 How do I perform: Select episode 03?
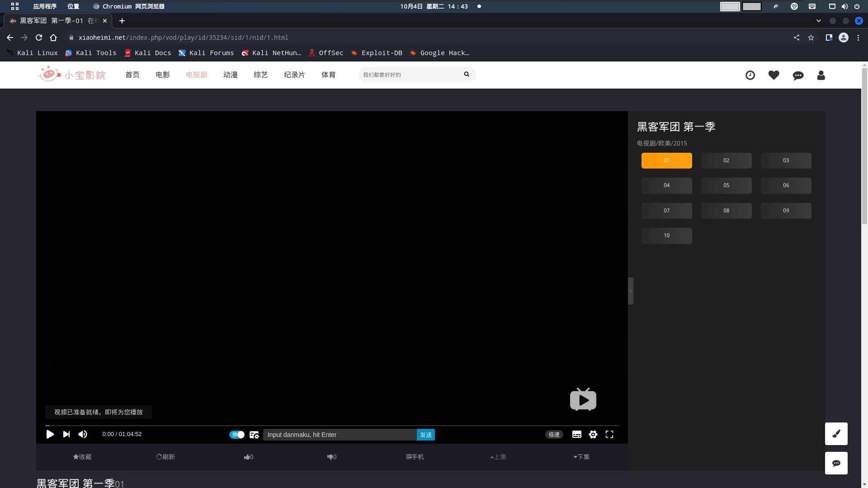(x=786, y=160)
